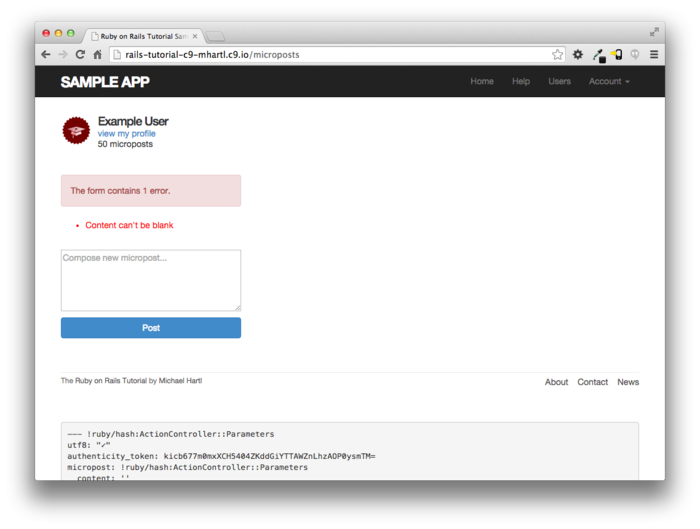The image size is (700, 529).
Task: Click the gray lightbulb extension icon
Action: pos(634,54)
